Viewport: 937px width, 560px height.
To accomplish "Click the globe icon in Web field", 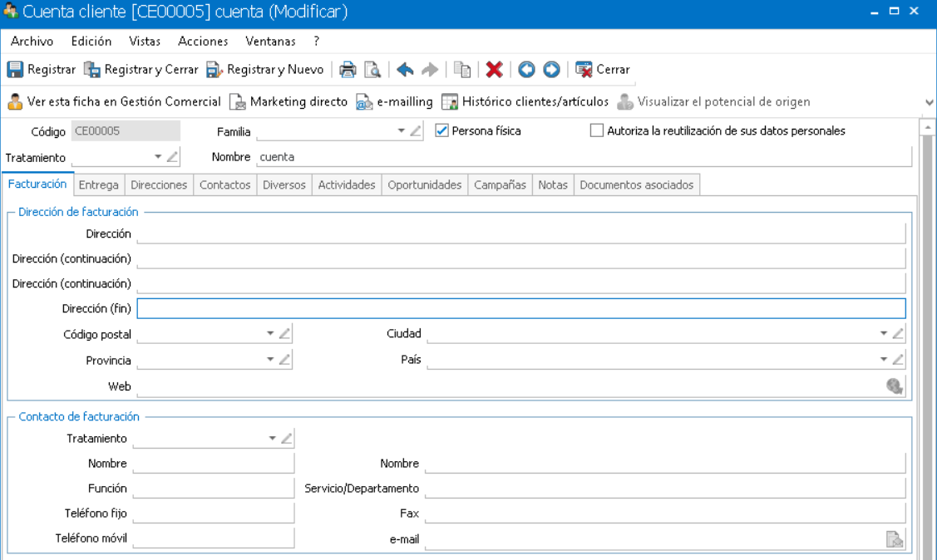I will pos(895,386).
